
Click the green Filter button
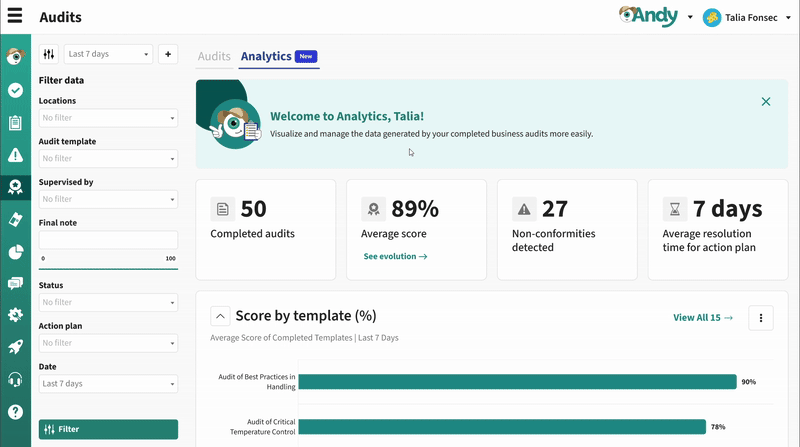tap(108, 429)
